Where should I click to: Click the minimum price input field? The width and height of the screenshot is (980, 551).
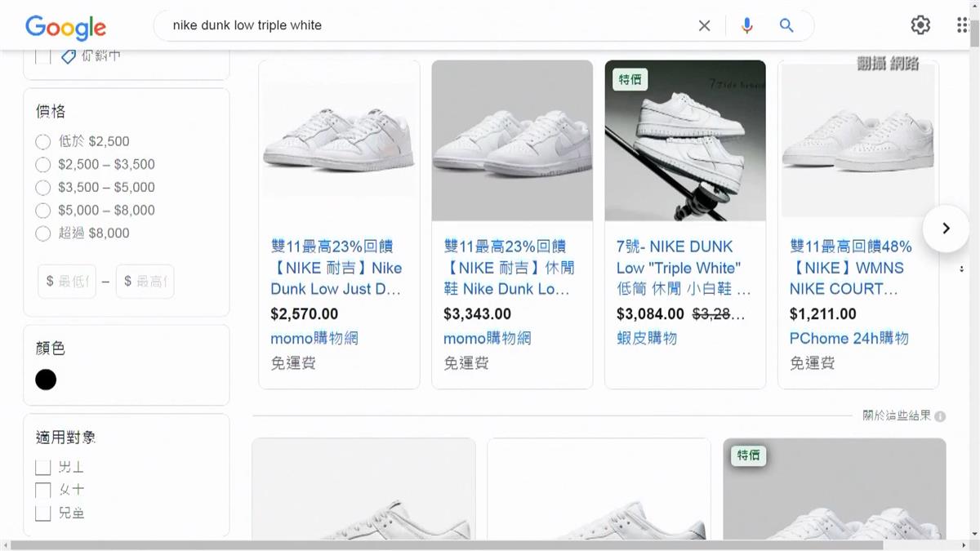click(x=67, y=282)
